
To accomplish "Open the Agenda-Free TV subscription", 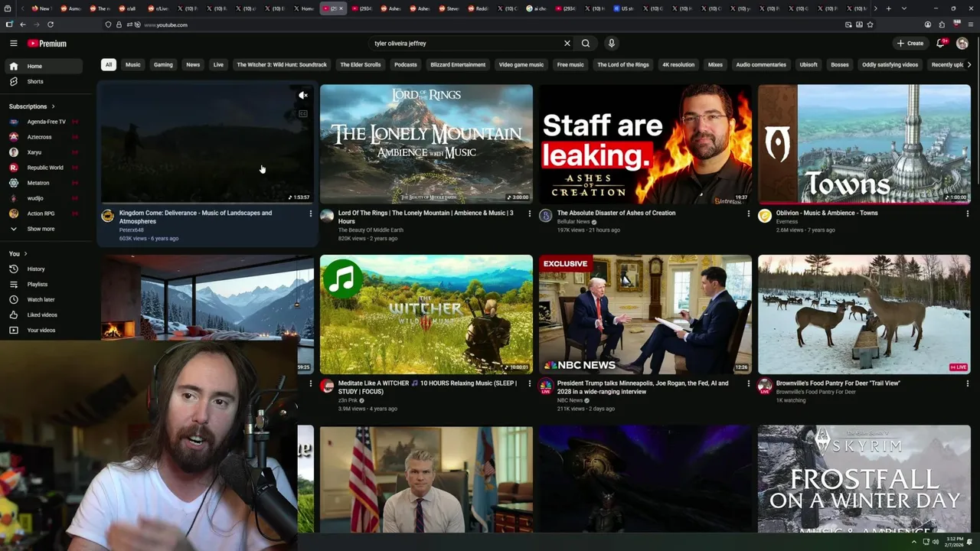I will [x=44, y=122].
